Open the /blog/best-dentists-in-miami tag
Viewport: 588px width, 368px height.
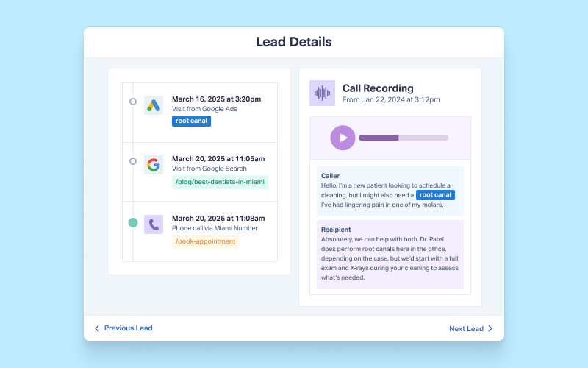220,182
